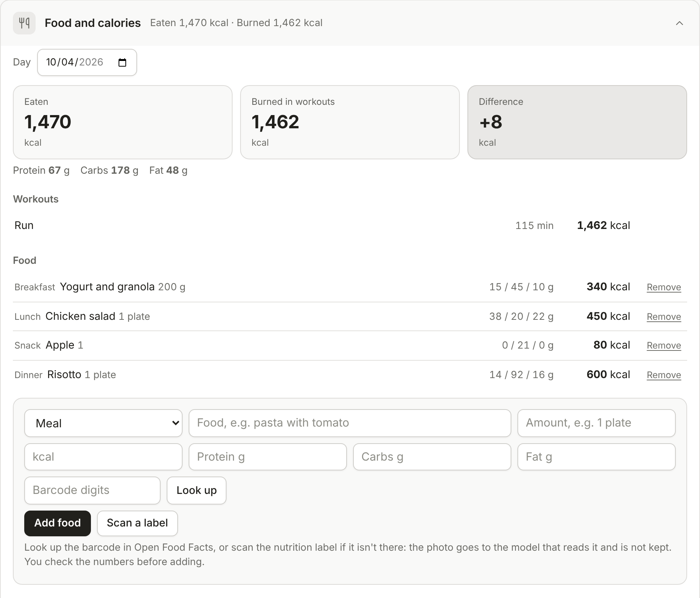Click the Yogurt and granola food name
700x598 pixels.
click(107, 287)
